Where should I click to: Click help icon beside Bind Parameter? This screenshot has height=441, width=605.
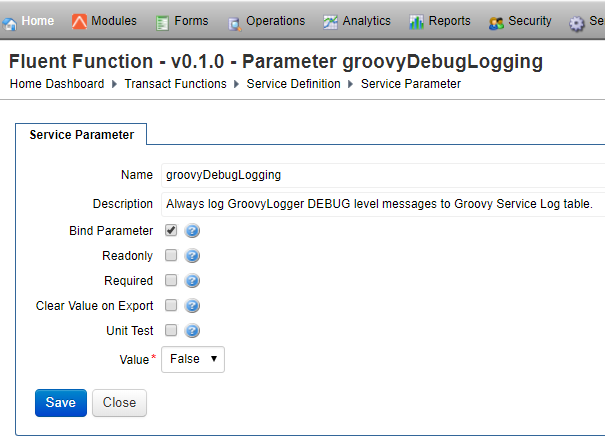193,231
